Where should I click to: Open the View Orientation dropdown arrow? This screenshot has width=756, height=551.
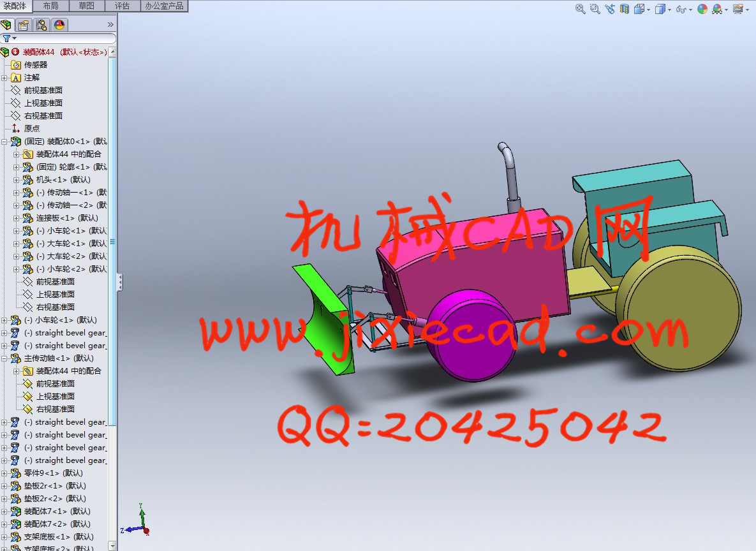coord(648,10)
